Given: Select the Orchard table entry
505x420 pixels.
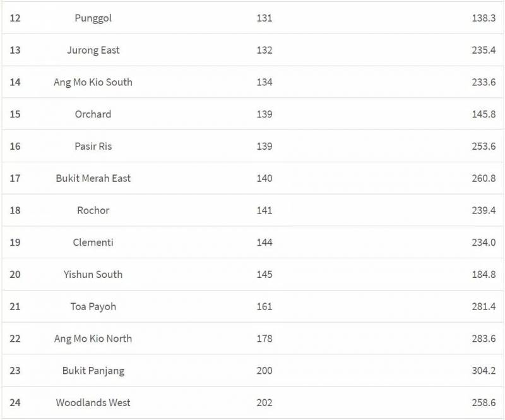Looking at the screenshot, I should pos(93,114).
